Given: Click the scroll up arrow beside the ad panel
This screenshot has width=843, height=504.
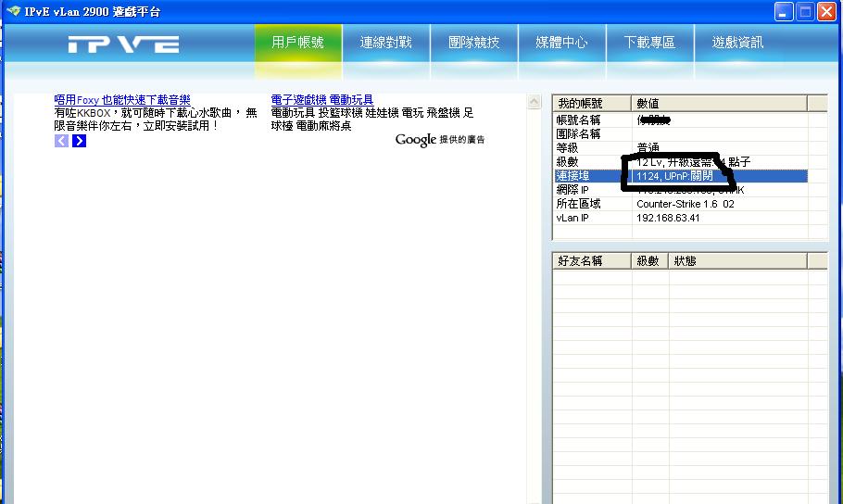Looking at the screenshot, I should 535,103.
